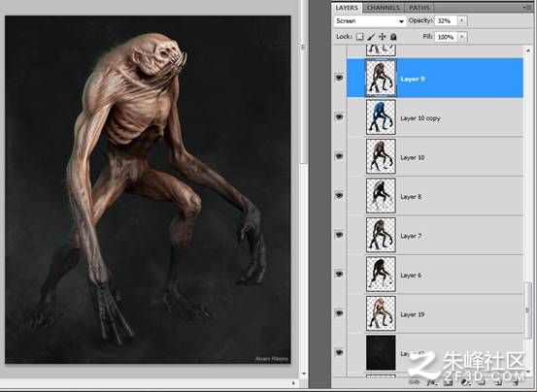Open the Opacity slider arrow
Viewport: 537px width, 392px height.
click(462, 20)
